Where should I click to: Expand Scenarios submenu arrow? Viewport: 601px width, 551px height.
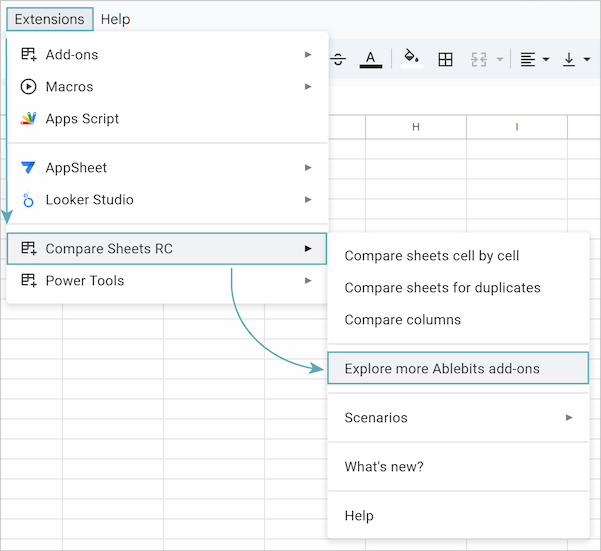coord(569,418)
